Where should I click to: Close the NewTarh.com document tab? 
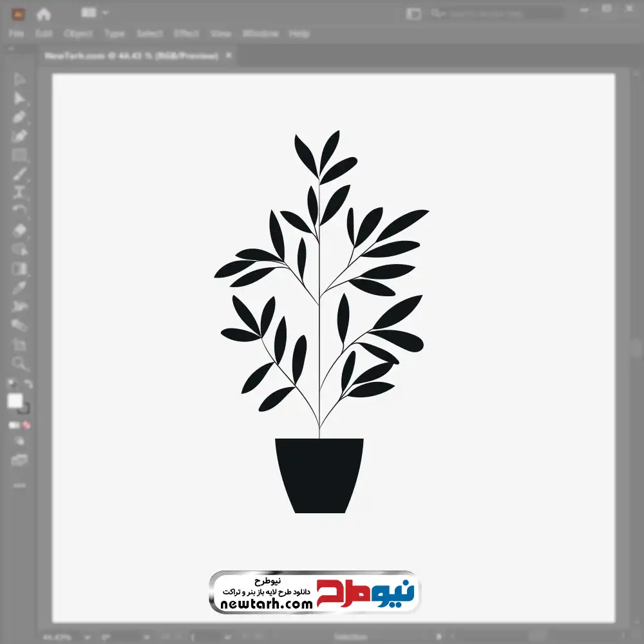click(x=228, y=56)
